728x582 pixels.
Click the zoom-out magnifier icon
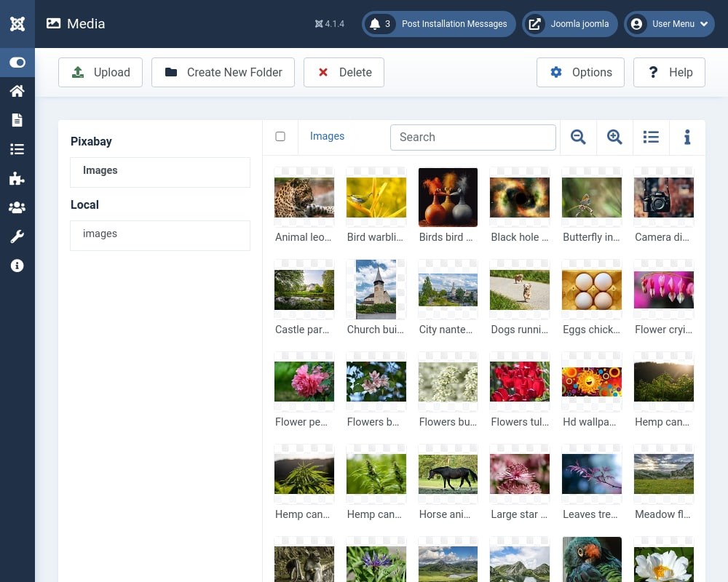pyautogui.click(x=578, y=137)
